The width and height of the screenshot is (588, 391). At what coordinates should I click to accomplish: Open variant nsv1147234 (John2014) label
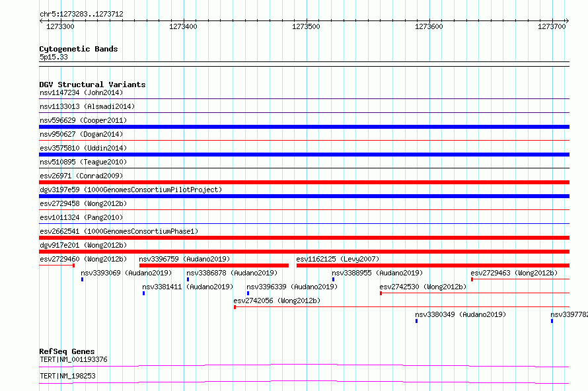coord(81,92)
